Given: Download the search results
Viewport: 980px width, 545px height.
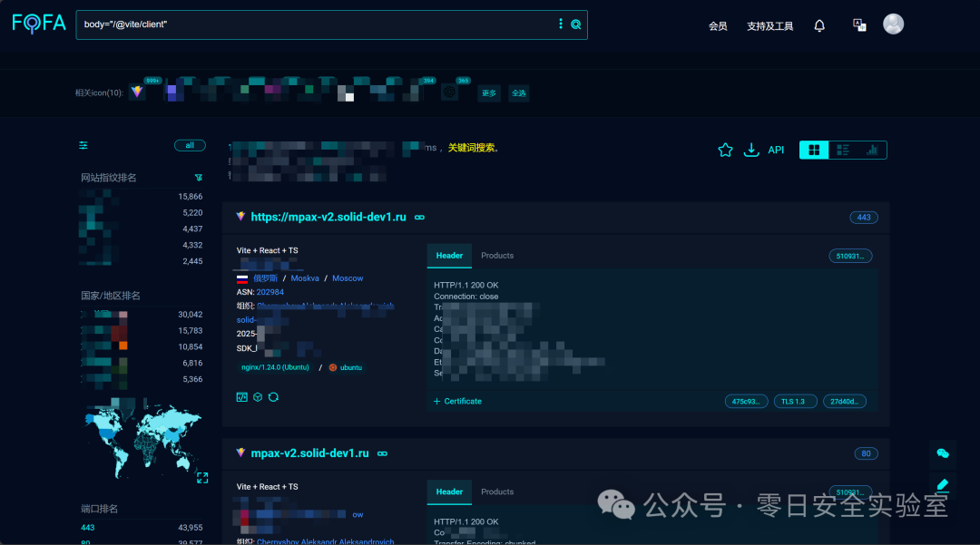Looking at the screenshot, I should tap(750, 150).
